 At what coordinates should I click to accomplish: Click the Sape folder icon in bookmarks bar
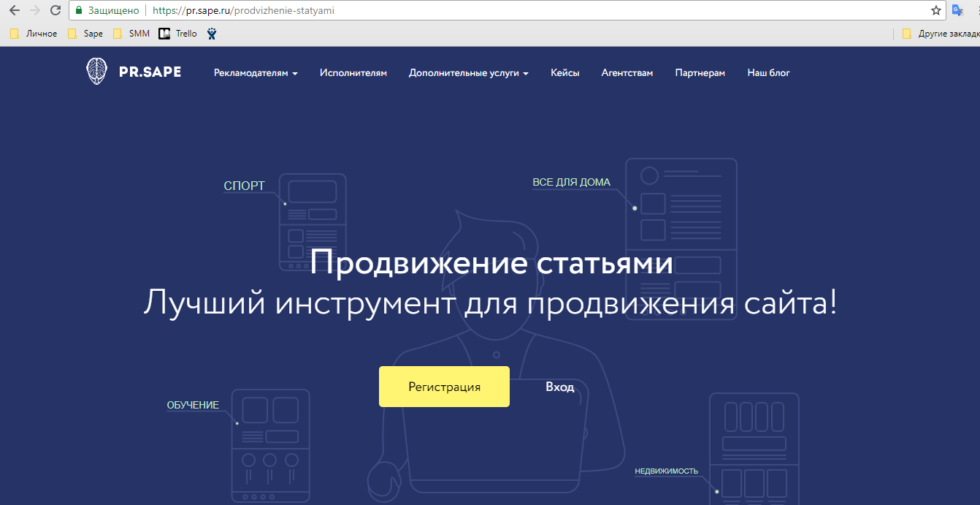pos(71,33)
